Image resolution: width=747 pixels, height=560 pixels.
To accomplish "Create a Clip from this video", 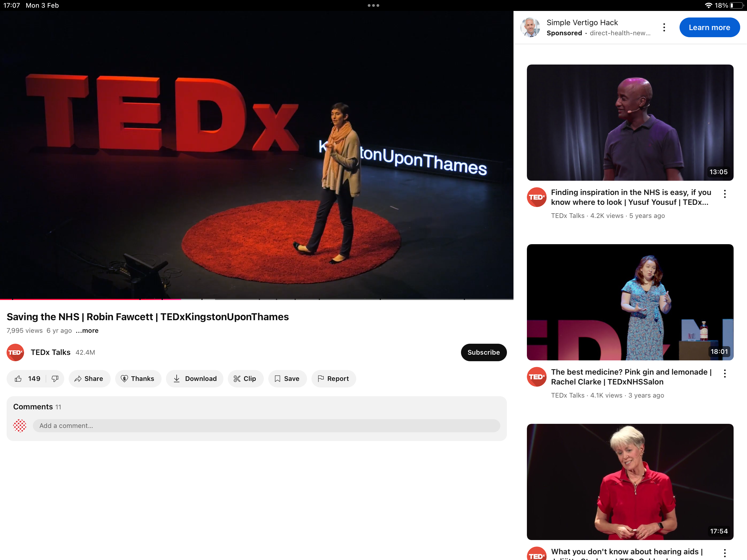I will (x=246, y=379).
